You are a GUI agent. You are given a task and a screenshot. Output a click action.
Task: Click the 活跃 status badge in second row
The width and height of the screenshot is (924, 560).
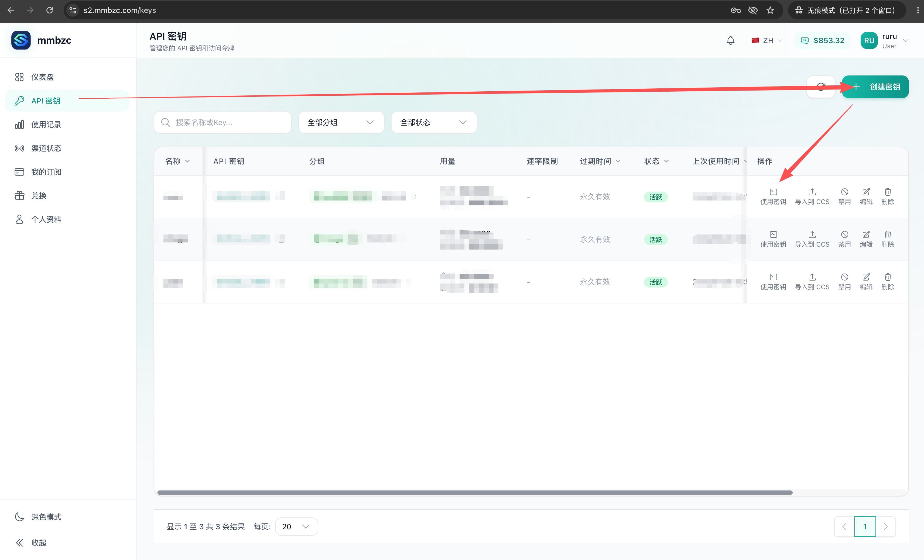(x=656, y=240)
